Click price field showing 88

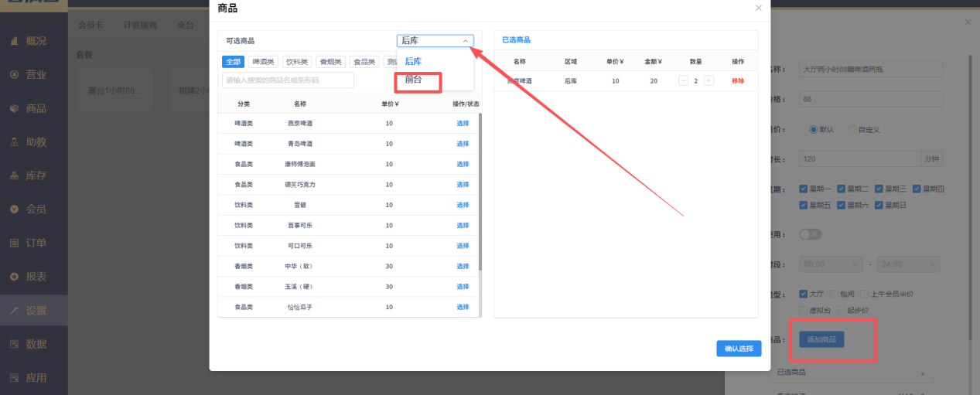[871, 99]
